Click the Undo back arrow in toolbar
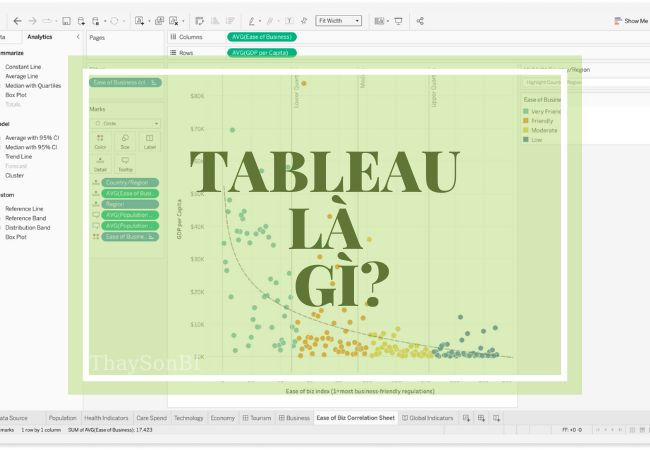The height and width of the screenshot is (450, 650). tap(17, 21)
